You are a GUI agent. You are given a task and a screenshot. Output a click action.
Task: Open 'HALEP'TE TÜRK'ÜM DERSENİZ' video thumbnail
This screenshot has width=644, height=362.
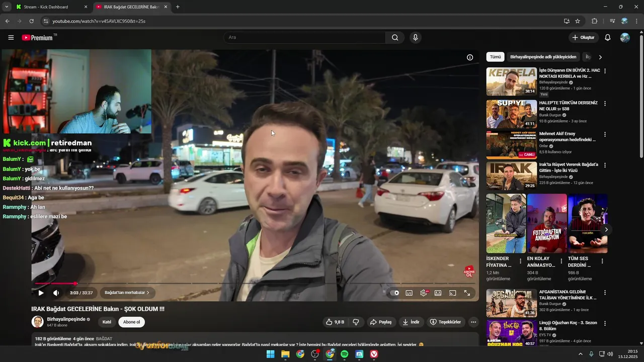pos(511,114)
